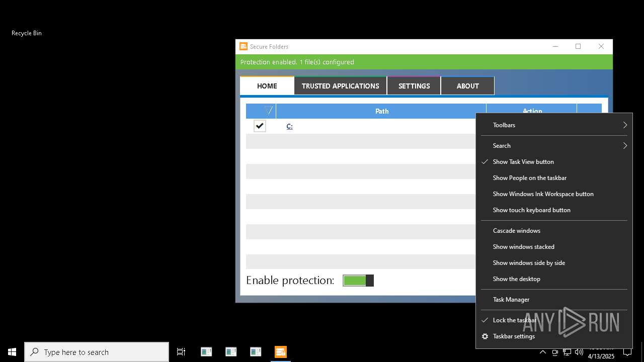Close the Secure Folders window
This screenshot has height=362, width=644.
pyautogui.click(x=601, y=46)
